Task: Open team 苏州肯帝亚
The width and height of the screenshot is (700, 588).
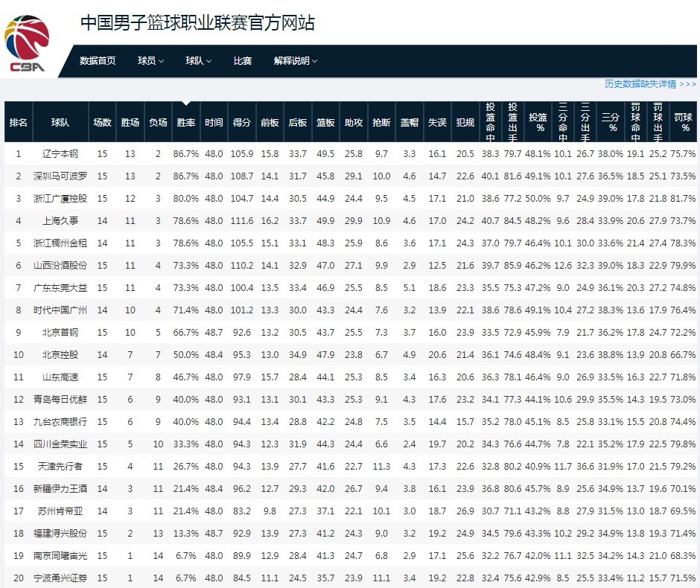Action: (60, 511)
